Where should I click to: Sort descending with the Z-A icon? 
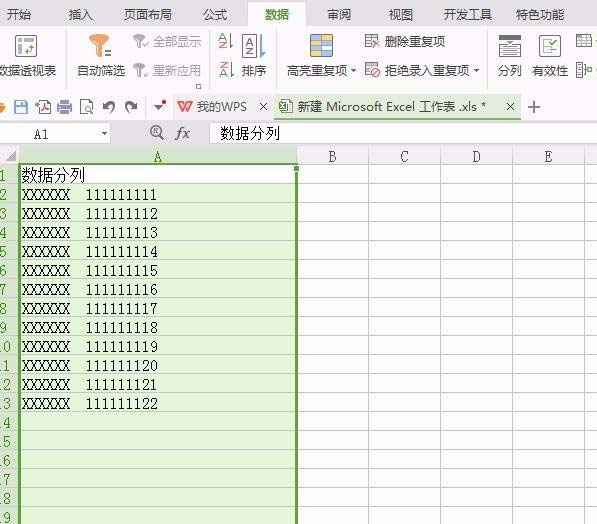pos(225,70)
